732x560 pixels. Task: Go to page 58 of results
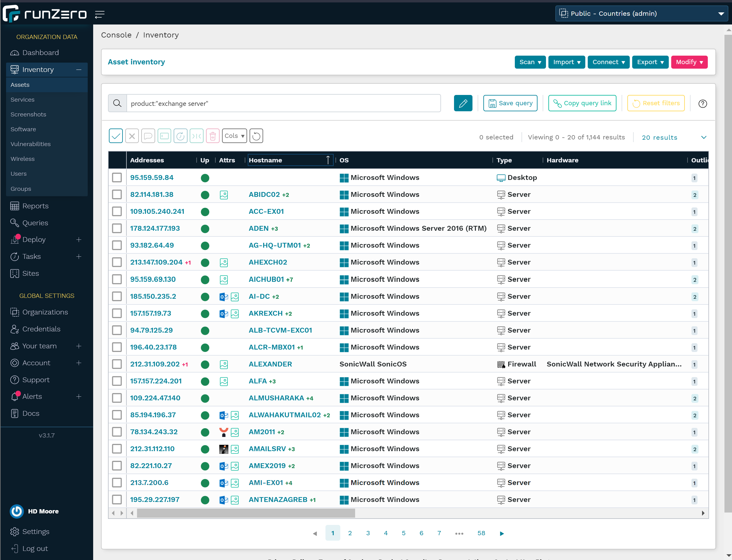[x=481, y=533]
